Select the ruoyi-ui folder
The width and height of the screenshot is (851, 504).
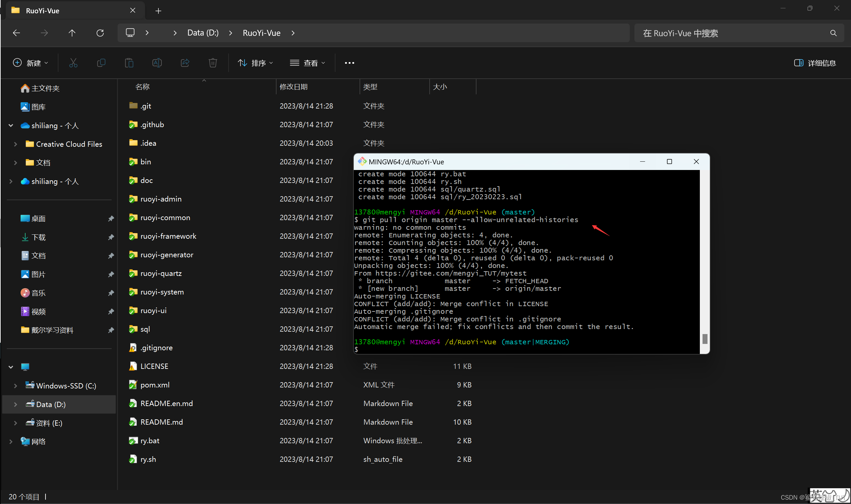(153, 310)
